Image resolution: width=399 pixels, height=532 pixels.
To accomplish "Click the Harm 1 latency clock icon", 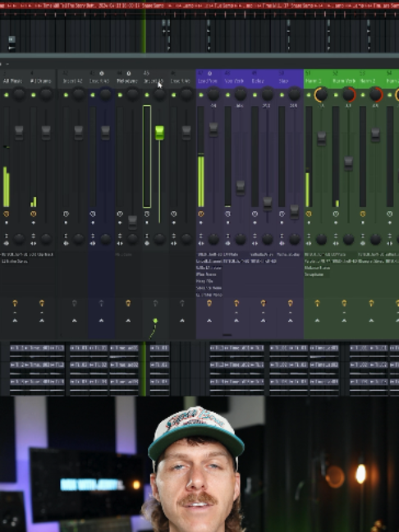I will 309,214.
